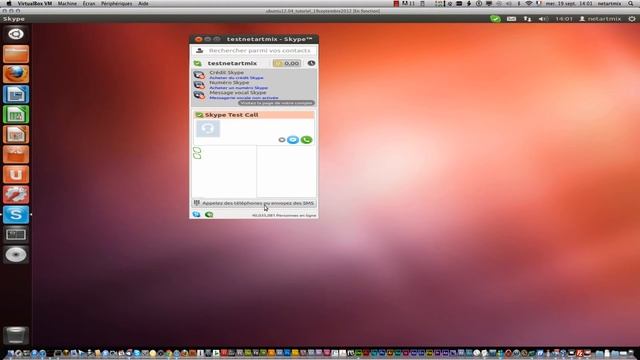Click the testnetartmix profile name

[x=232, y=63]
